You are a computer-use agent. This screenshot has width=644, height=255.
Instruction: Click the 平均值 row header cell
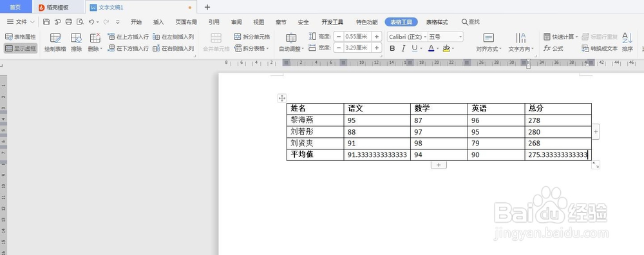[315, 155]
